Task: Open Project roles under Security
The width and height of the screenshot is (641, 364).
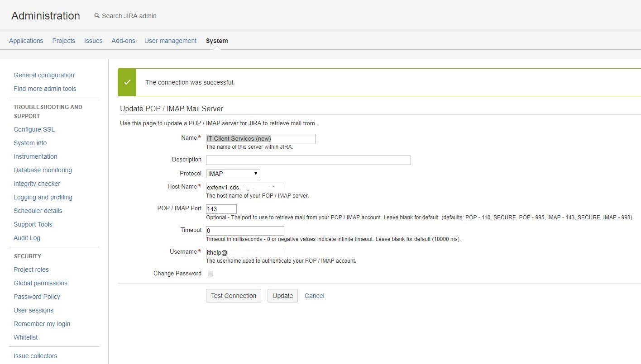Action: (31, 269)
